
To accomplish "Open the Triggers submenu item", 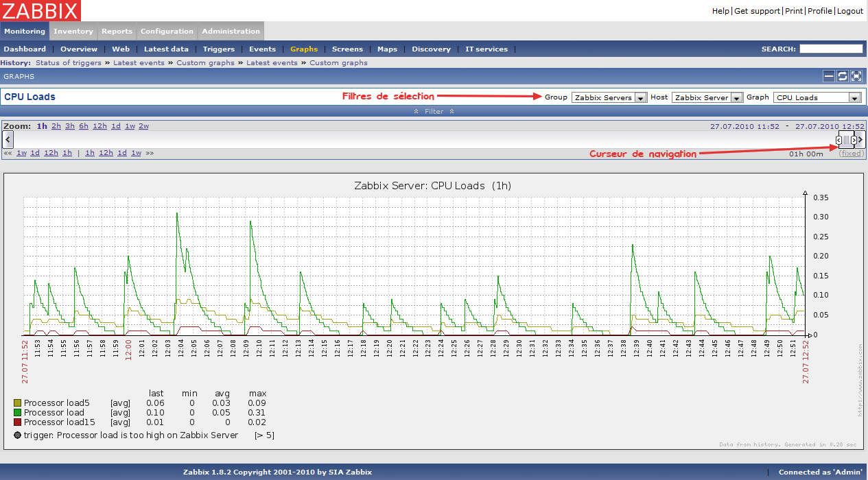I will tap(218, 49).
